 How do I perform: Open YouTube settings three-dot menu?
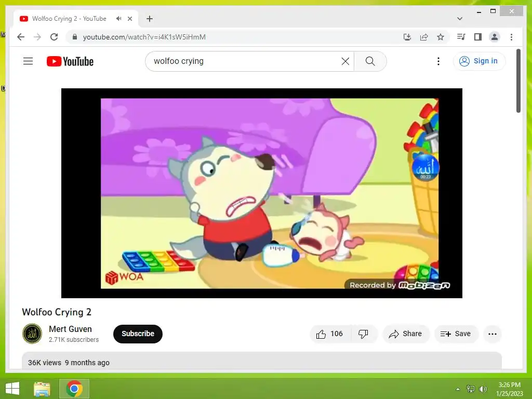tap(438, 61)
